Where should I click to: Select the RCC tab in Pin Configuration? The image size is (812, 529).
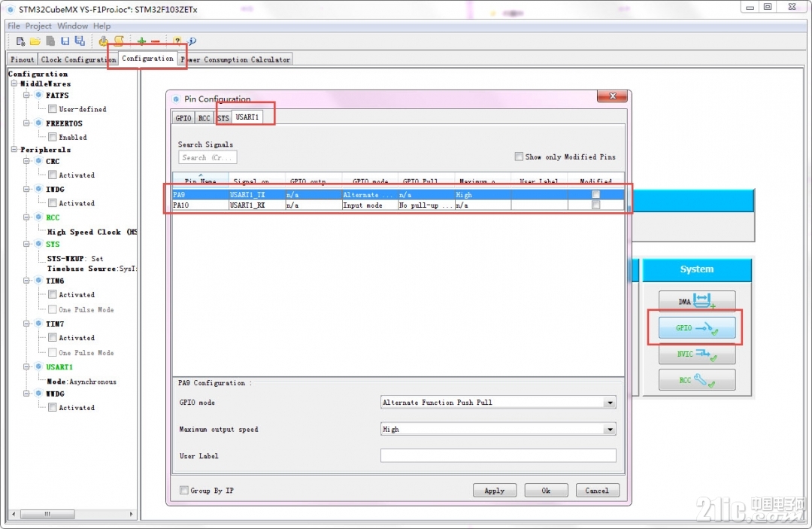click(205, 118)
